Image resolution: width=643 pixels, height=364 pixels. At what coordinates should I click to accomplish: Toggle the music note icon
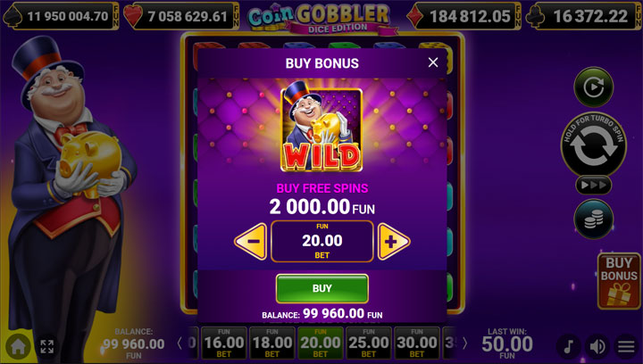[x=568, y=346]
